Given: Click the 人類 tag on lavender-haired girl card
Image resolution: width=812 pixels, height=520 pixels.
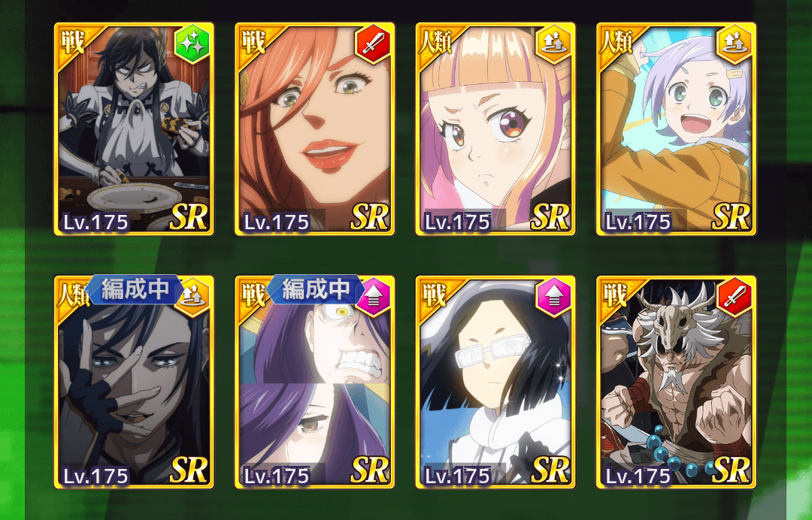Looking at the screenshot, I should pyautogui.click(x=616, y=43).
